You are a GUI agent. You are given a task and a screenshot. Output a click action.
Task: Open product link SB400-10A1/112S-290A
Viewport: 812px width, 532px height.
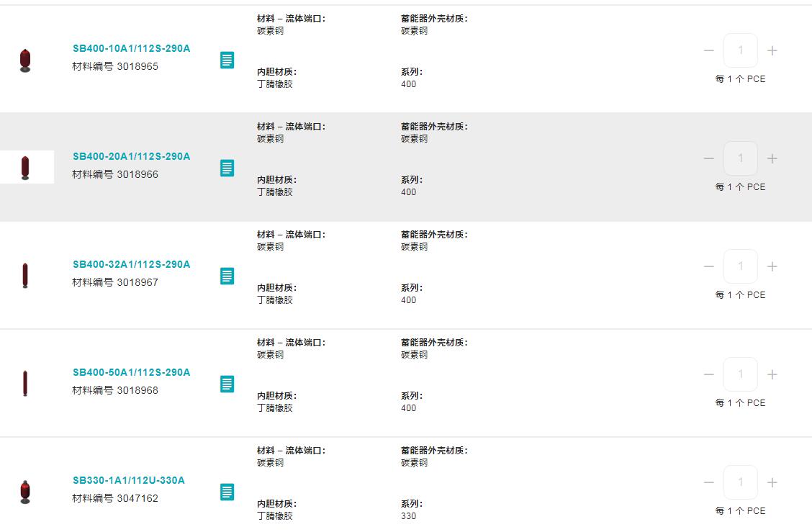click(131, 49)
